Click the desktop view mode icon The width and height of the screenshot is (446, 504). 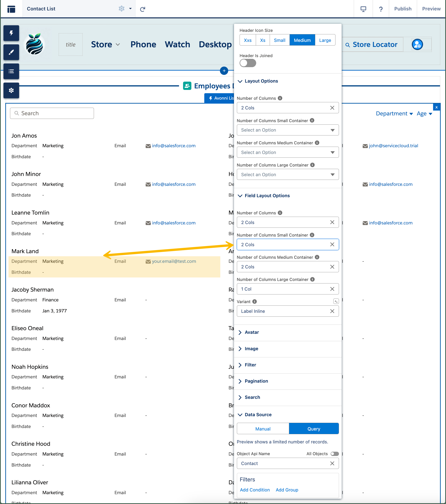coord(363,9)
